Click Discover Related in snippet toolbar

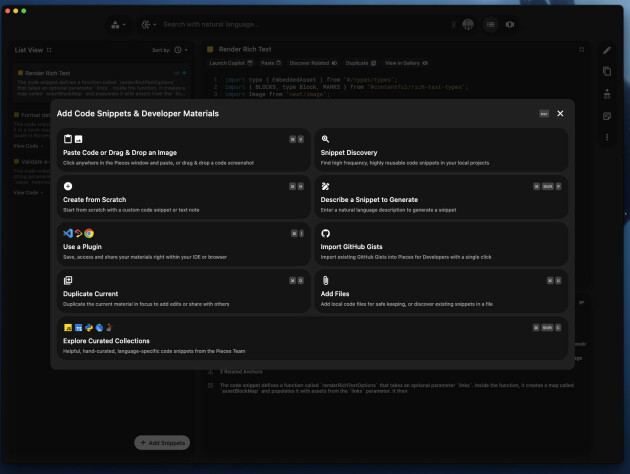313,63
